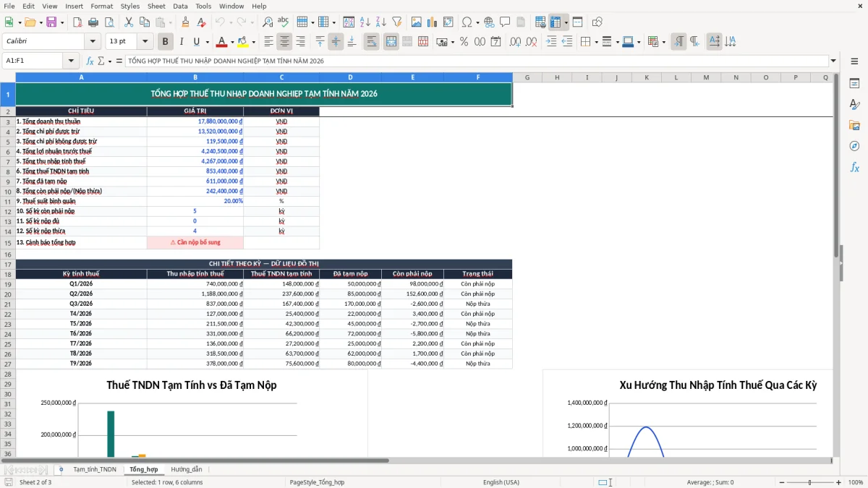Open the Data menu
Viewport: 868px width, 488px height.
[180, 6]
